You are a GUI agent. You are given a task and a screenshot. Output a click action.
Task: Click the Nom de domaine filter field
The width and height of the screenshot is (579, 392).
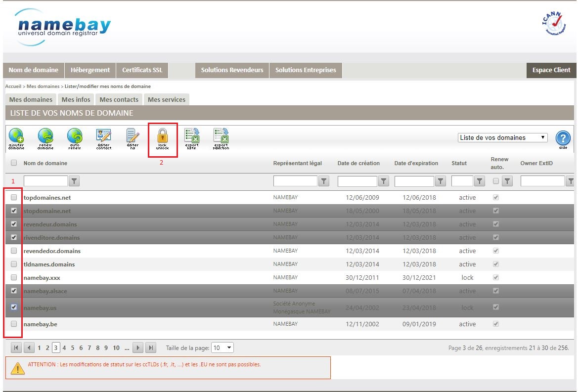click(x=46, y=181)
